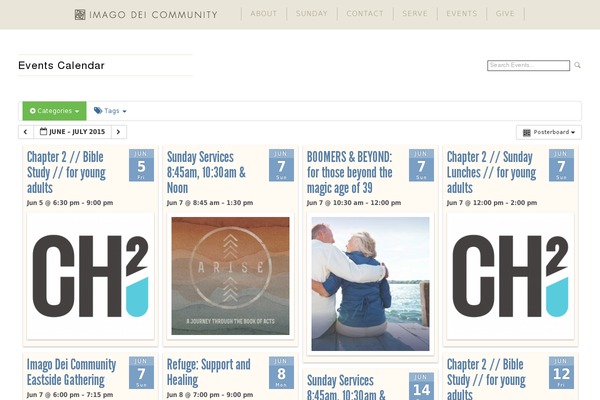This screenshot has height=400, width=600.
Task: Open Sunday Services Jun 14 event title
Action: point(346,387)
